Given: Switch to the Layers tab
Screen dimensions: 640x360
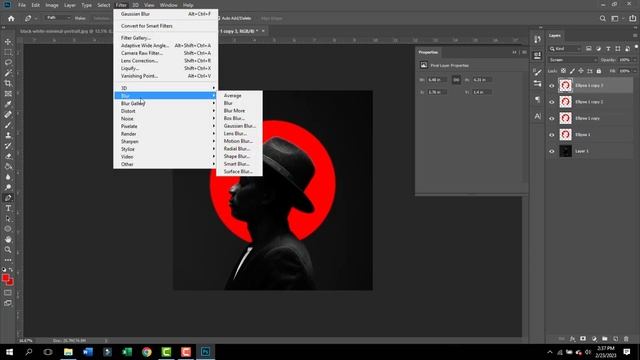Looking at the screenshot, I should point(554,36).
